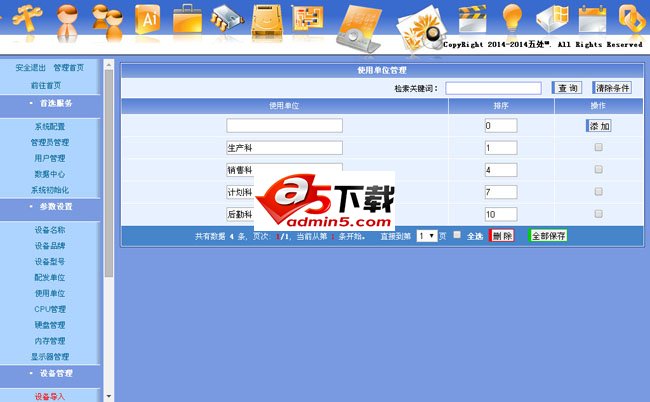This screenshot has width=650, height=402.
Task: Click the chip processor icon
Action: pyautogui.click(x=227, y=18)
